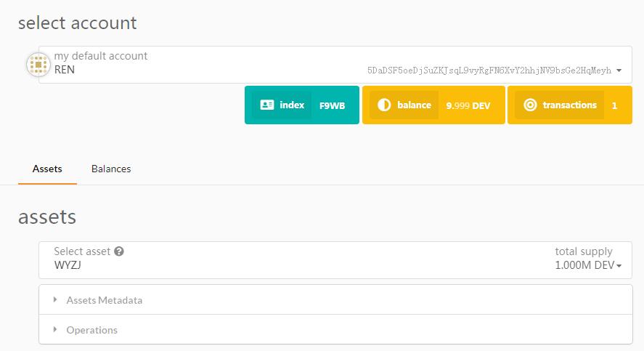
Task: Click the ID card icon on index button
Action: click(x=266, y=105)
